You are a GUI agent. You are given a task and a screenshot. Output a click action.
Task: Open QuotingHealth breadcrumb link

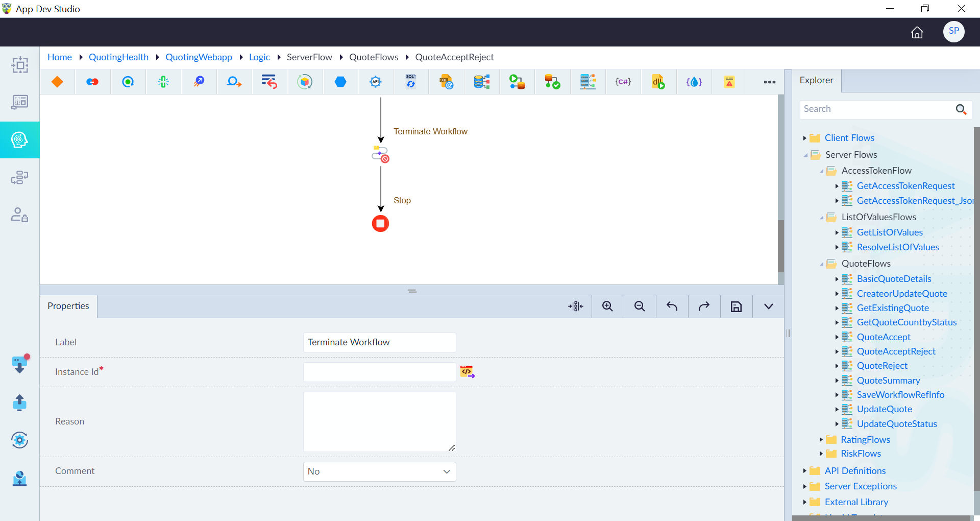(118, 57)
